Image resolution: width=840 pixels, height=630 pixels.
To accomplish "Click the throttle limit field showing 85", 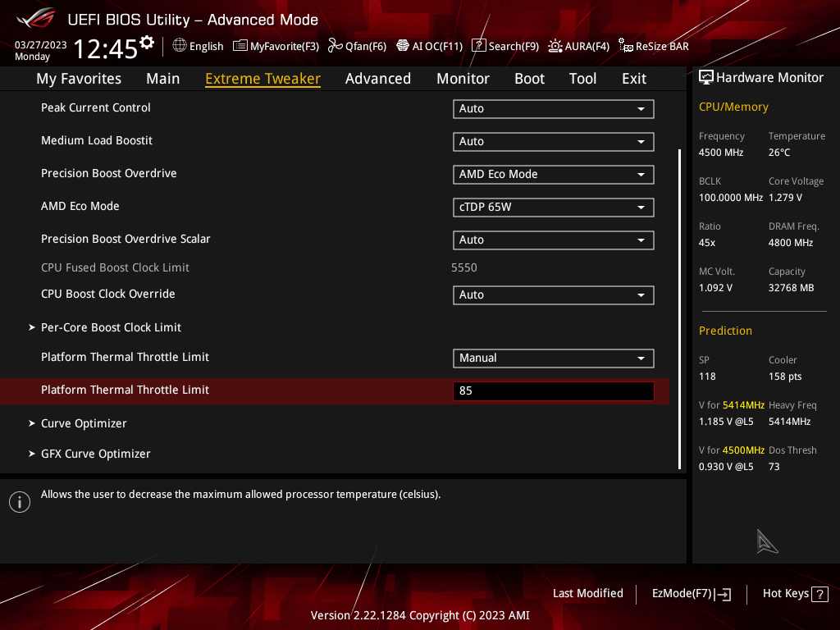I will [x=554, y=391].
